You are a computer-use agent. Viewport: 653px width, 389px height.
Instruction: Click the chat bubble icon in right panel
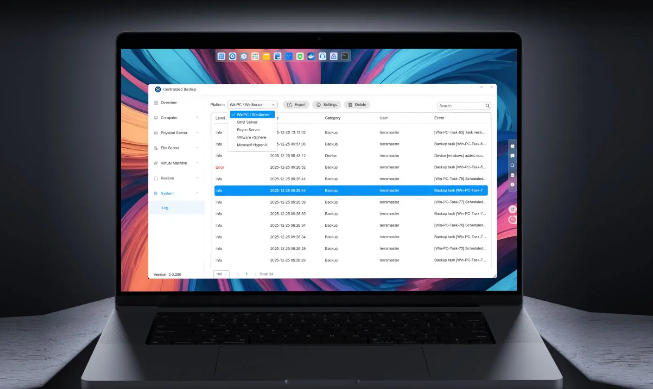tap(513, 156)
